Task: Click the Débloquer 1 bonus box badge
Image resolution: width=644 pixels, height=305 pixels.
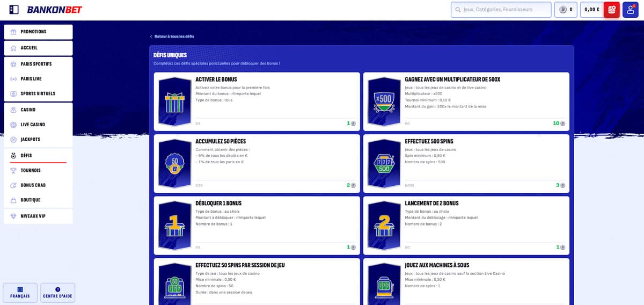Action: tap(174, 226)
